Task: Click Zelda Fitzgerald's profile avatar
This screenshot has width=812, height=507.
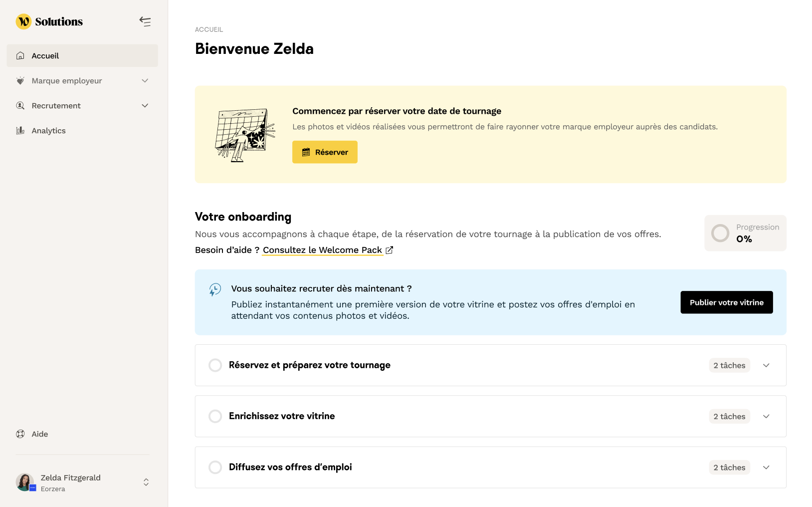Action: 25,482
